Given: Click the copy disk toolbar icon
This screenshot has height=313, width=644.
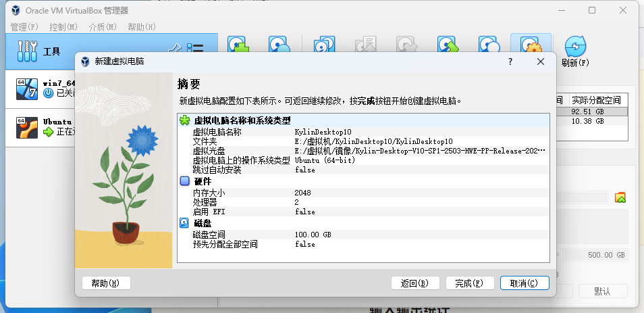Looking at the screenshot, I should (x=325, y=45).
